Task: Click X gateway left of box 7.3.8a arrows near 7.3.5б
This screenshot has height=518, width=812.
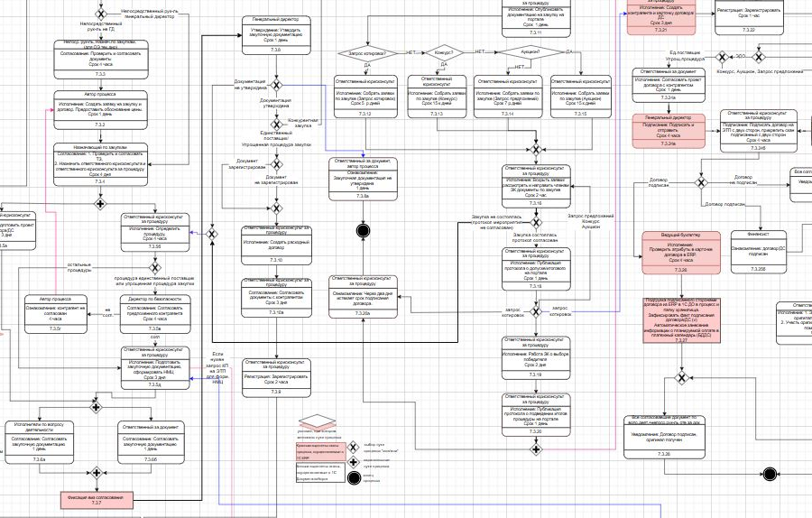Action: point(212,234)
